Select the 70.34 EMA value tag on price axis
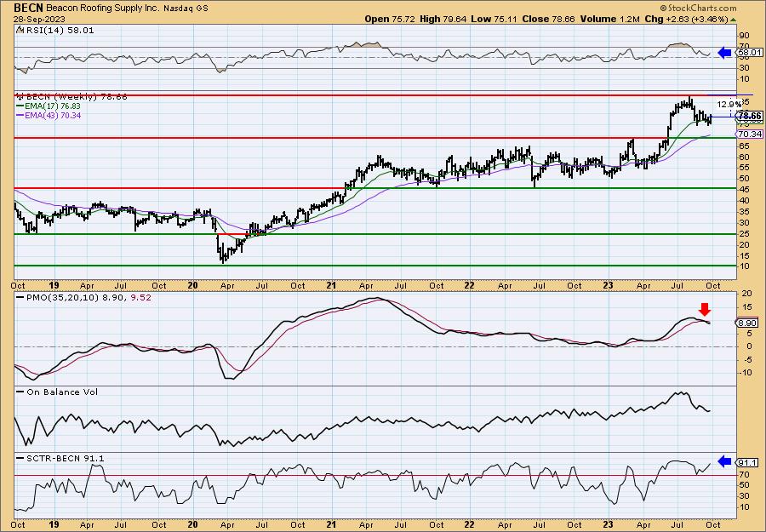Viewport: 766px width, 532px height. tap(750, 134)
